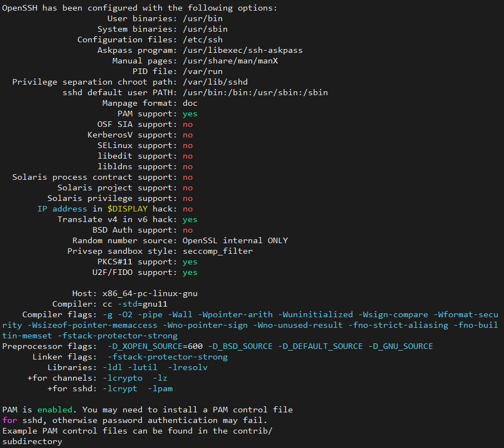Viewport: 504px width, 448px height.
Task: Click 'OpenSSL internal ONLY' random source value
Action: (x=235, y=240)
